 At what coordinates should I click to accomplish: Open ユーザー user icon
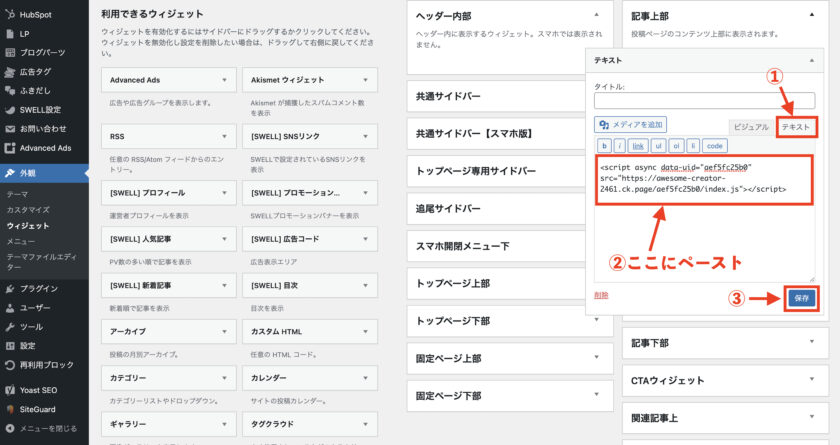(x=10, y=308)
